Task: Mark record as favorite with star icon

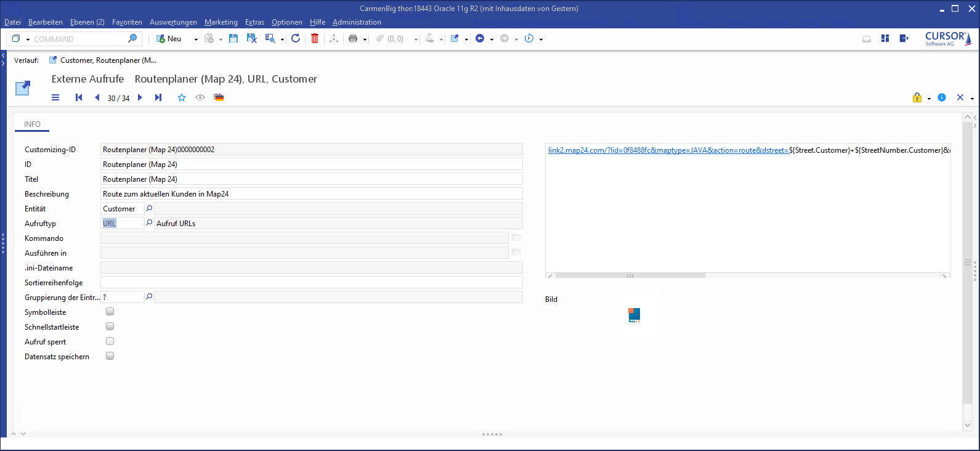Action: click(x=182, y=97)
